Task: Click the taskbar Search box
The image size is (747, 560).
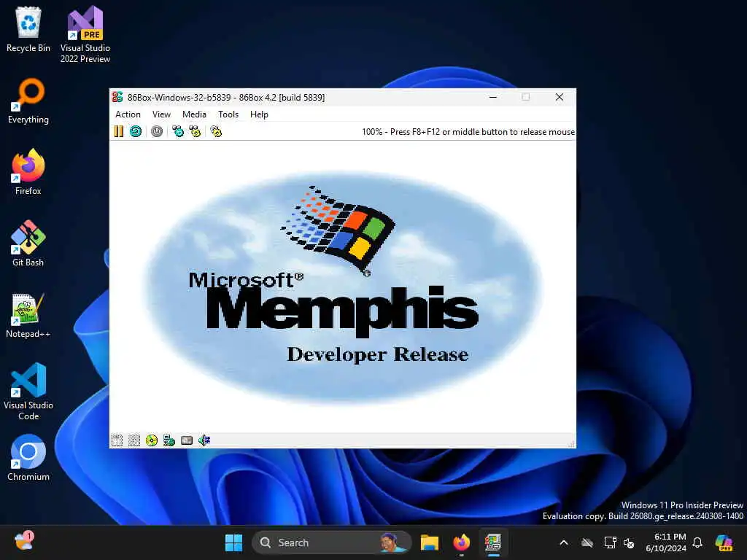Action: (332, 542)
